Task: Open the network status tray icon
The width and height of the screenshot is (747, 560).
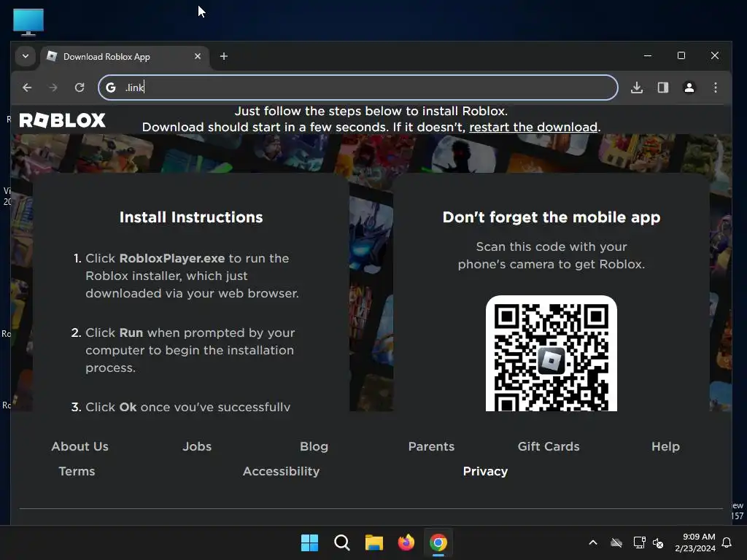Action: (639, 542)
